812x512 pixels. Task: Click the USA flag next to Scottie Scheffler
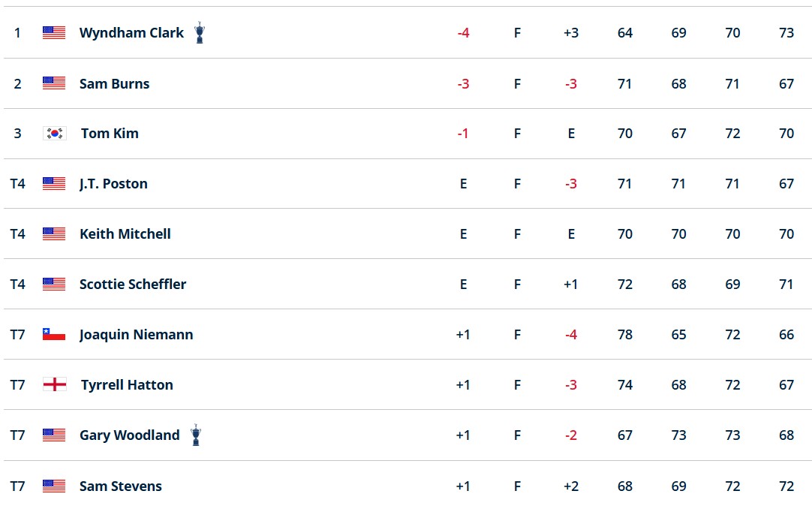click(x=54, y=284)
